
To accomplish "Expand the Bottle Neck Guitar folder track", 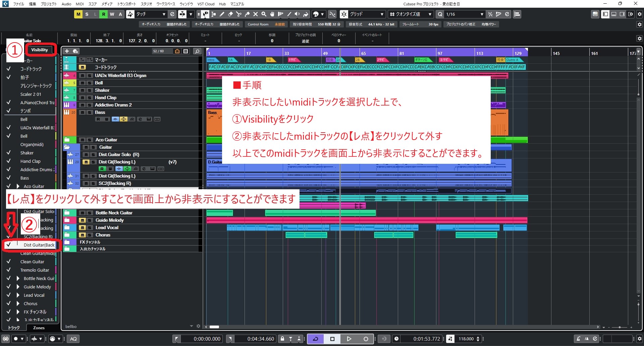I will (18, 278).
